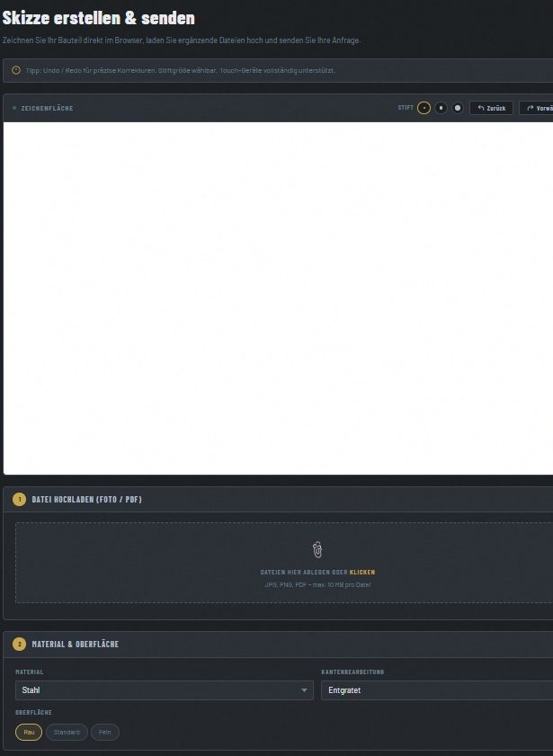Expand the Material dropdown arrow
The height and width of the screenshot is (756, 553).
[x=304, y=690]
